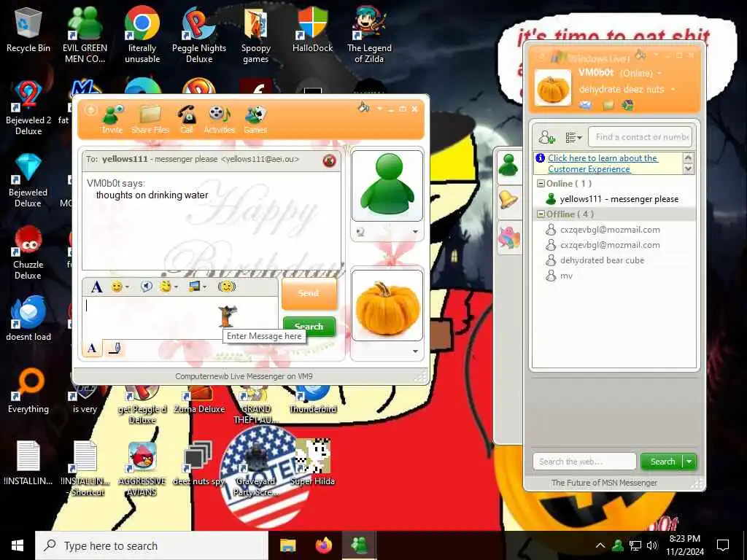The width and height of the screenshot is (747, 560).
Task: Switch to text typing mode tab
Action: [93, 348]
